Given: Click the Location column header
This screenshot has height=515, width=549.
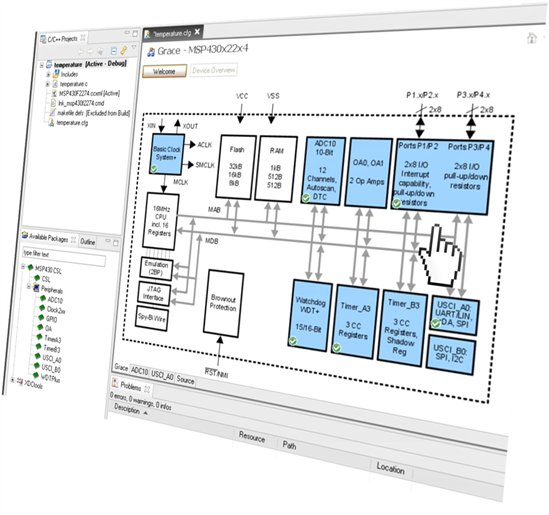Looking at the screenshot, I should click(390, 468).
